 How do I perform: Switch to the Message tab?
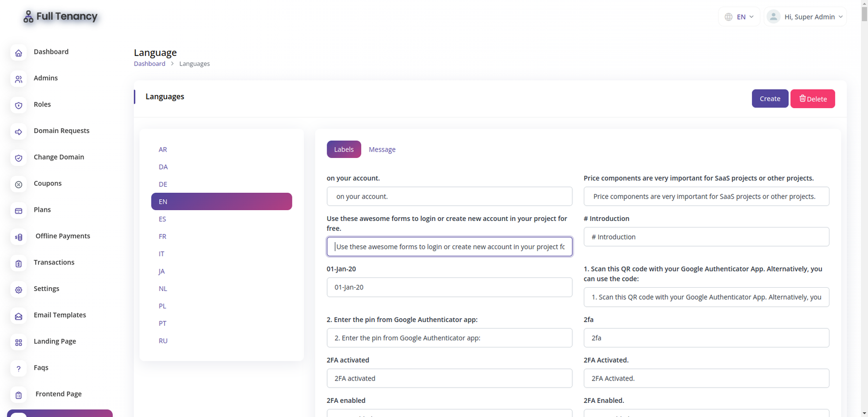click(382, 149)
